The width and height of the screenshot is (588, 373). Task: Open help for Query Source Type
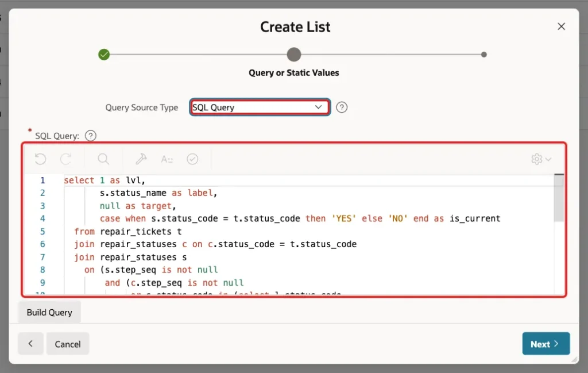tap(342, 107)
